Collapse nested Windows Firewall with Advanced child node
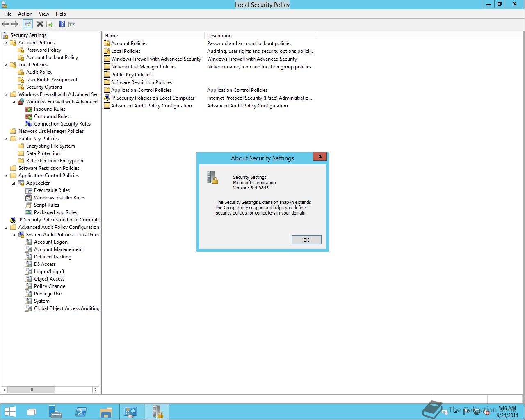 [x=14, y=102]
